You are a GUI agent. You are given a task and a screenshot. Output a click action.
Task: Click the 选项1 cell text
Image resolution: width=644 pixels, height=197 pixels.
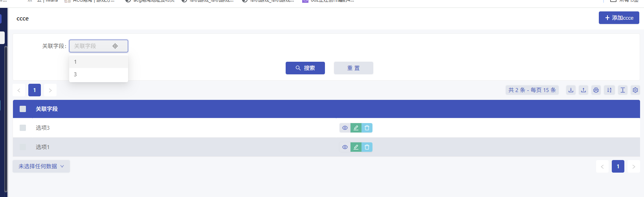(x=43, y=147)
